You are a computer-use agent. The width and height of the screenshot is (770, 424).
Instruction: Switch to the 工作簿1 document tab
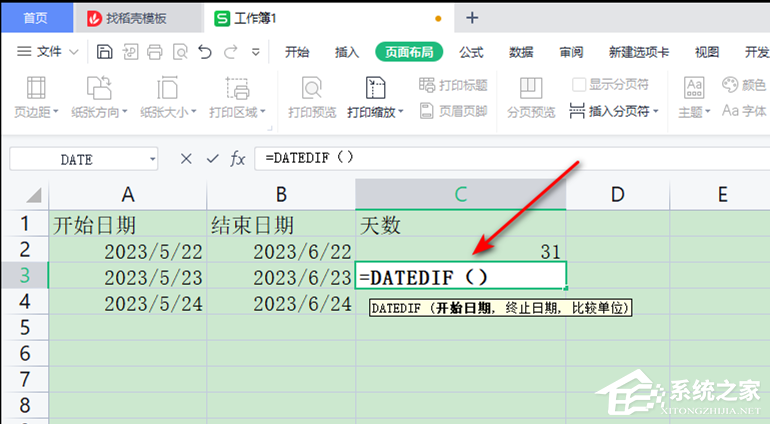point(328,19)
